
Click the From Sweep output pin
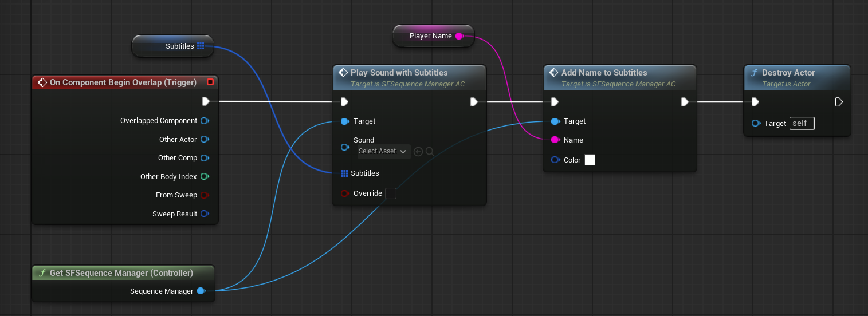pyautogui.click(x=205, y=195)
